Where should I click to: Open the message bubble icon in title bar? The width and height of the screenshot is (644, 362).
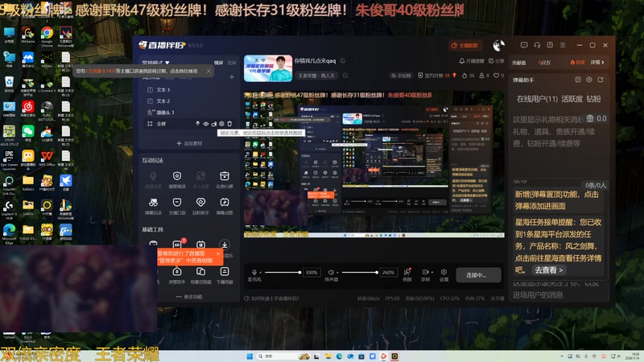point(524,45)
